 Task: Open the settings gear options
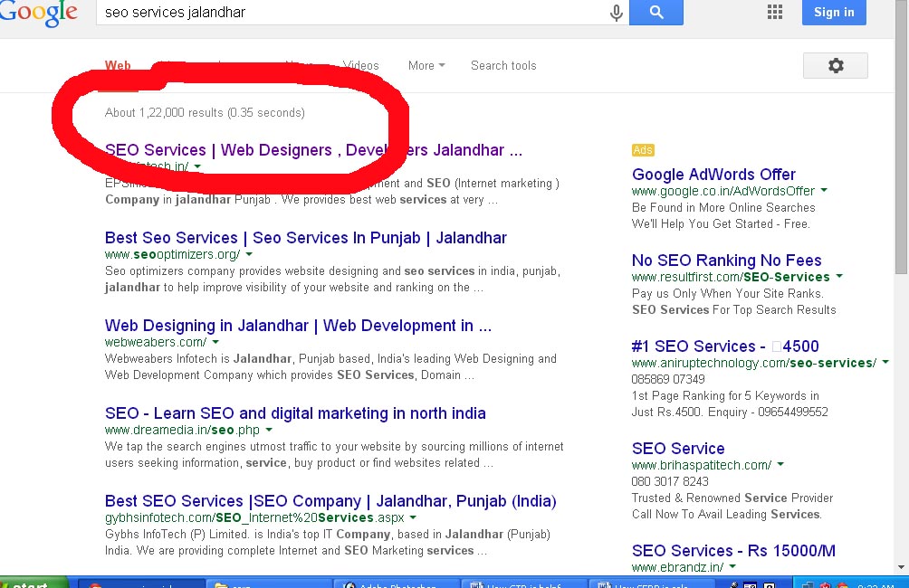tap(836, 65)
